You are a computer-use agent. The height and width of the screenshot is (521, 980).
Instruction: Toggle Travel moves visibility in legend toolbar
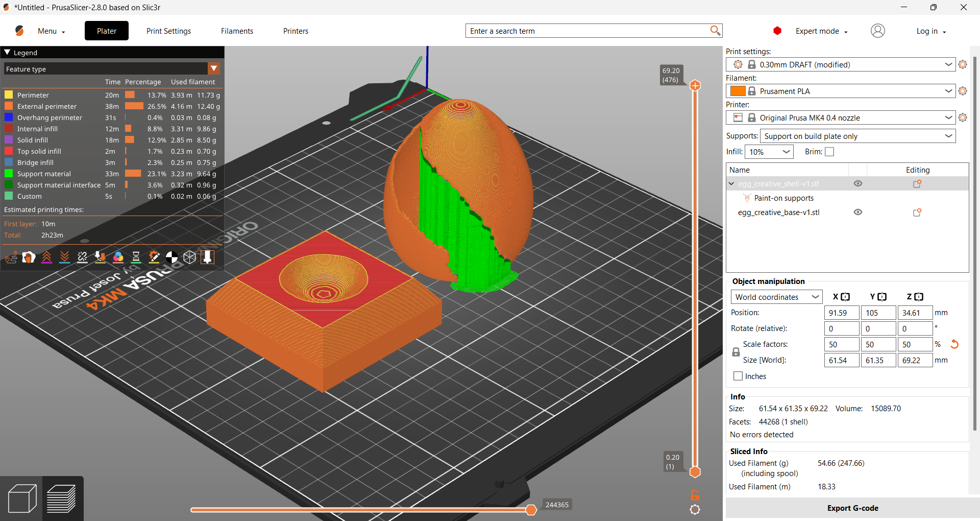[x=11, y=257]
